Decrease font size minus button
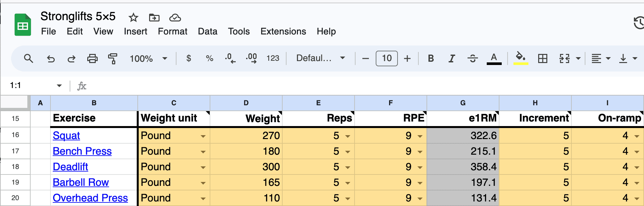This screenshot has height=206, width=644. click(366, 58)
